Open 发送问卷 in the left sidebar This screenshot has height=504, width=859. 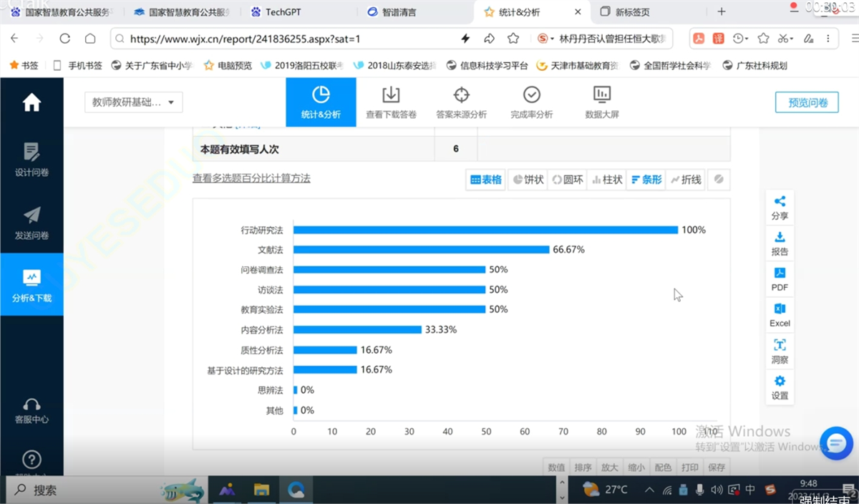click(x=31, y=223)
